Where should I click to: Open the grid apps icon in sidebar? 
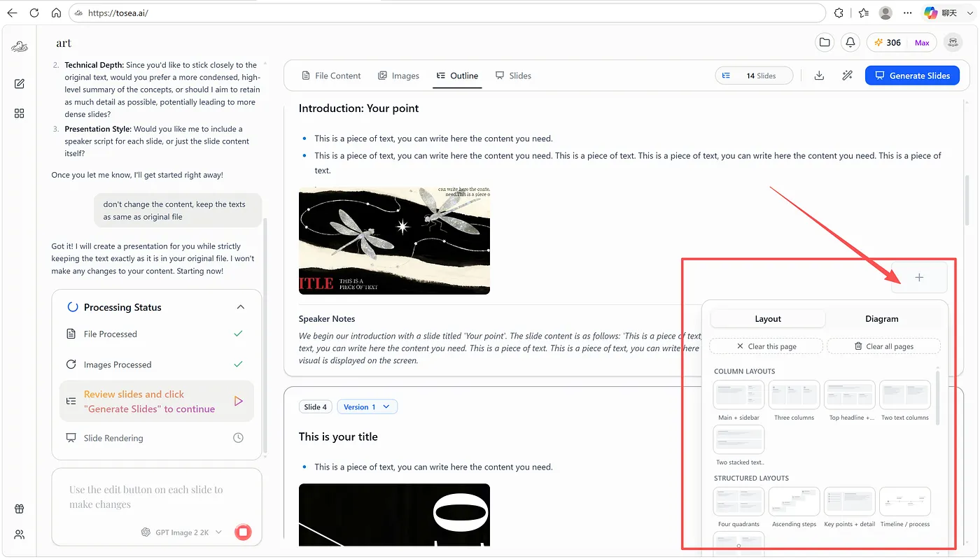pos(19,113)
